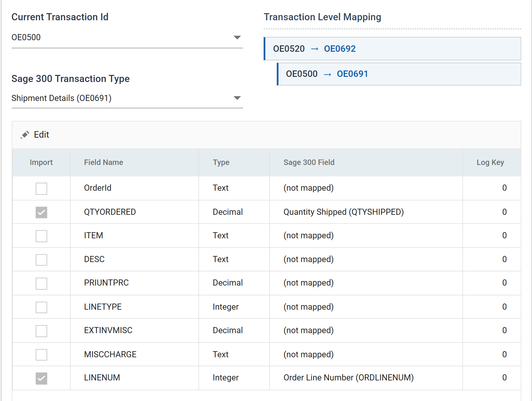Click the OE0520 source label in the mapping row
This screenshot has width=532, height=401.
(289, 49)
